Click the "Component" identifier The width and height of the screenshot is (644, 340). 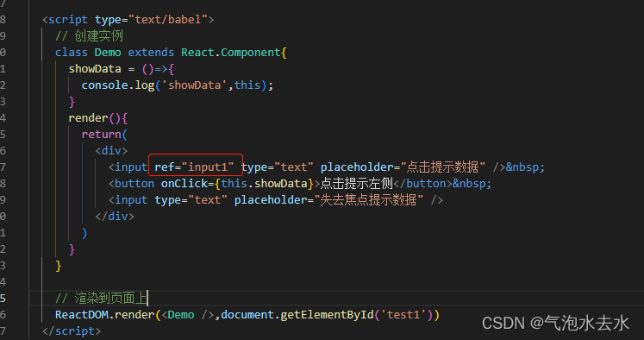pos(251,53)
